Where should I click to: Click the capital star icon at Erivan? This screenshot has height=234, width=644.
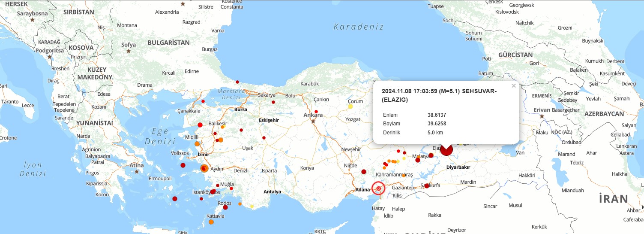tap(542, 116)
